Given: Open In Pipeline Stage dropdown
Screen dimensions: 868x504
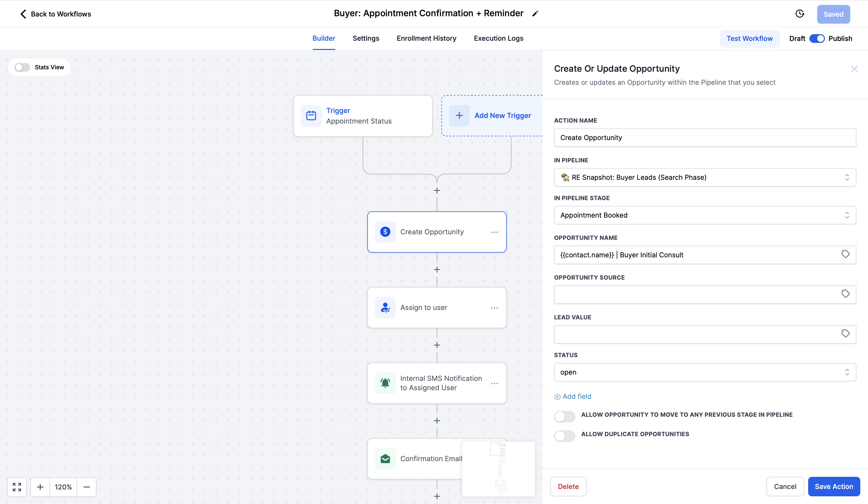Looking at the screenshot, I should pos(705,215).
